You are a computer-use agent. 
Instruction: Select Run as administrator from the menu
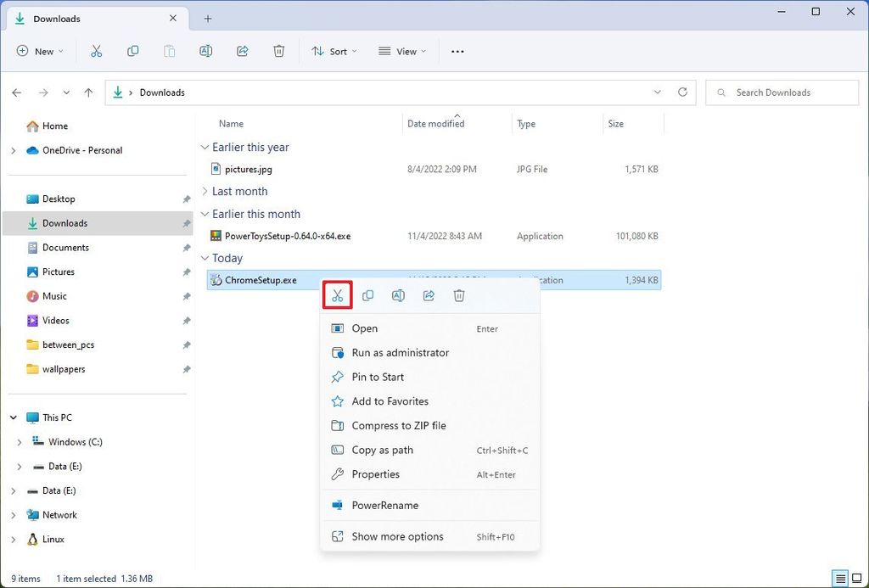point(399,352)
